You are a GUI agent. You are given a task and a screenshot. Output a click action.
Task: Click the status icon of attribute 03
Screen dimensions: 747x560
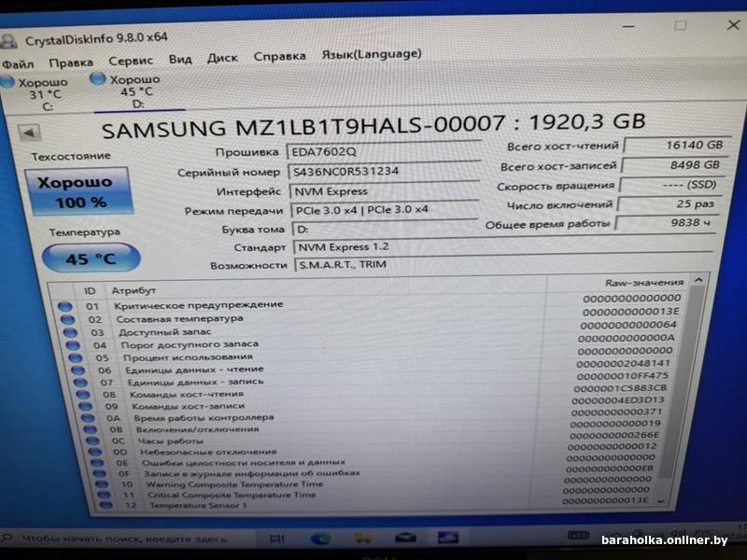click(x=70, y=332)
